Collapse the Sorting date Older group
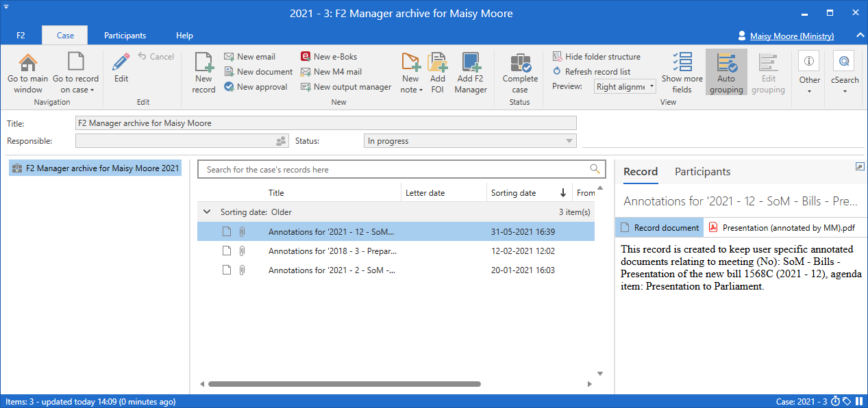 pos(207,212)
